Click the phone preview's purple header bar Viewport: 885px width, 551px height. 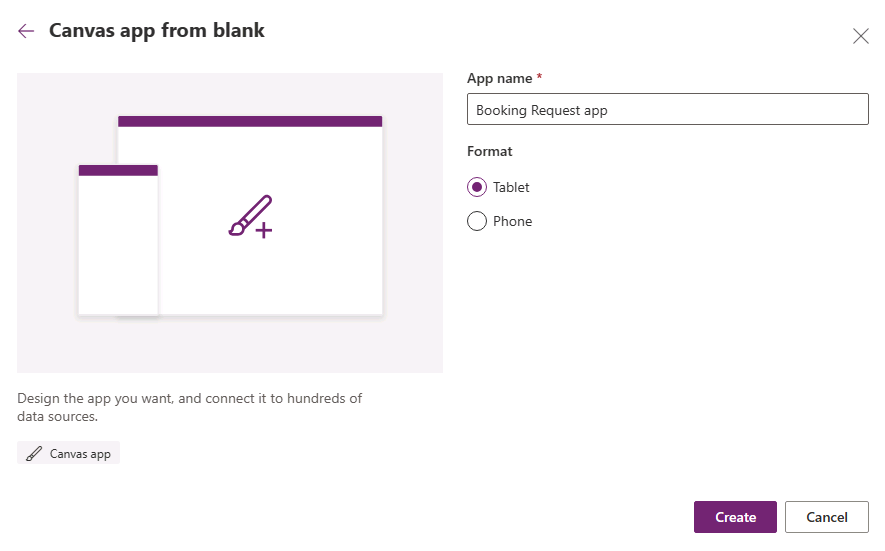click(118, 170)
